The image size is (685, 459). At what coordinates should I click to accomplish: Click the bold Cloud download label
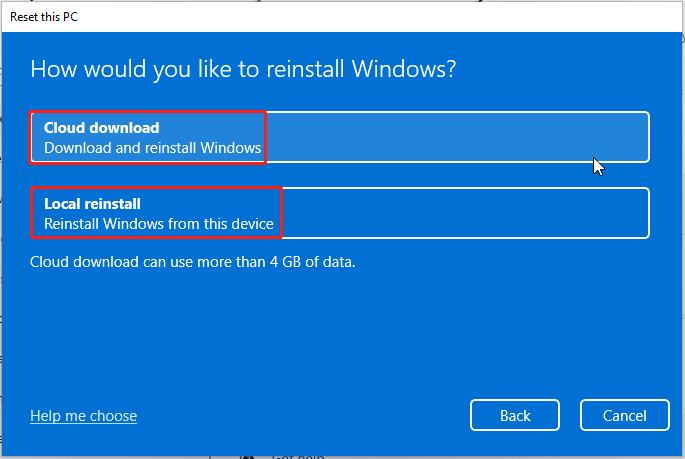(101, 128)
